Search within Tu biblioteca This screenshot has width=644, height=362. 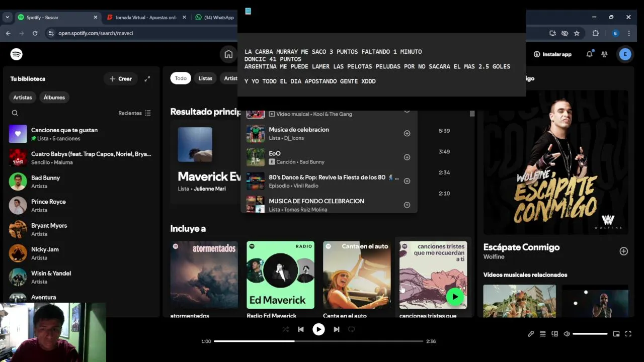15,113
